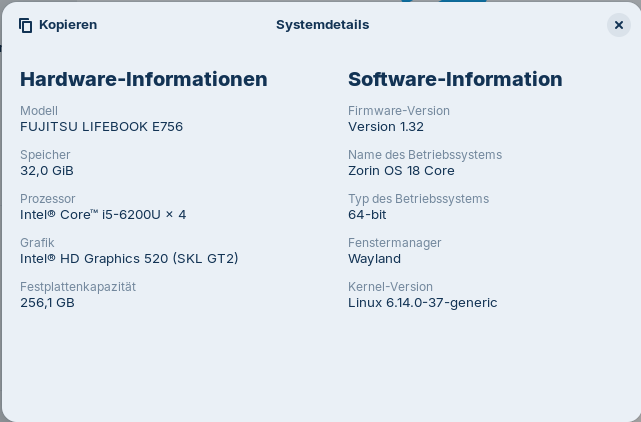Close the Systemdetails dialog
Screen dimensions: 641x422
click(x=618, y=25)
